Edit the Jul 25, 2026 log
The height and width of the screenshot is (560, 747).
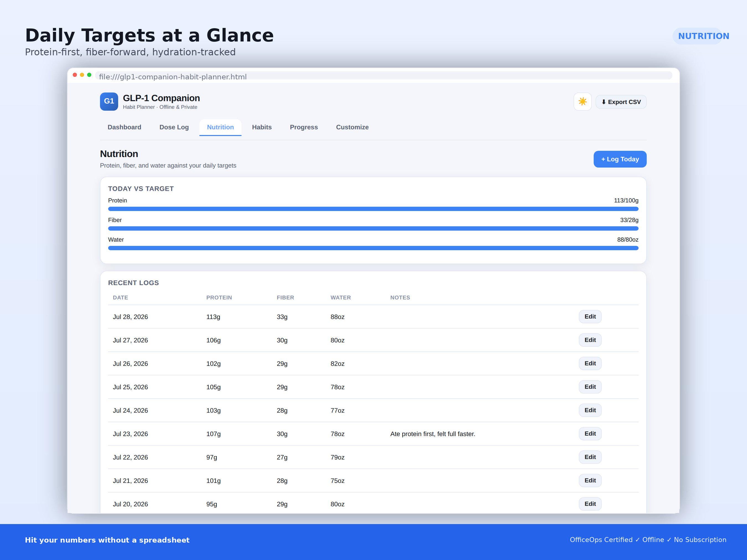pos(590,387)
